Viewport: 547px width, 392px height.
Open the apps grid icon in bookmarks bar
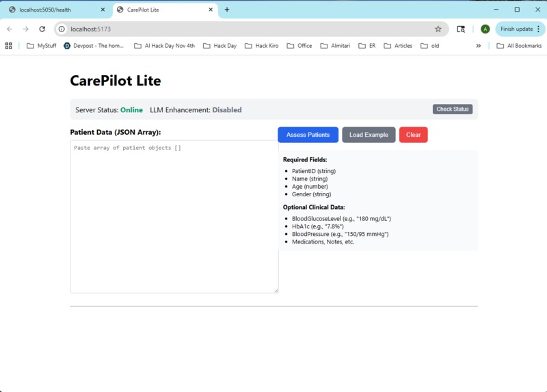9,46
